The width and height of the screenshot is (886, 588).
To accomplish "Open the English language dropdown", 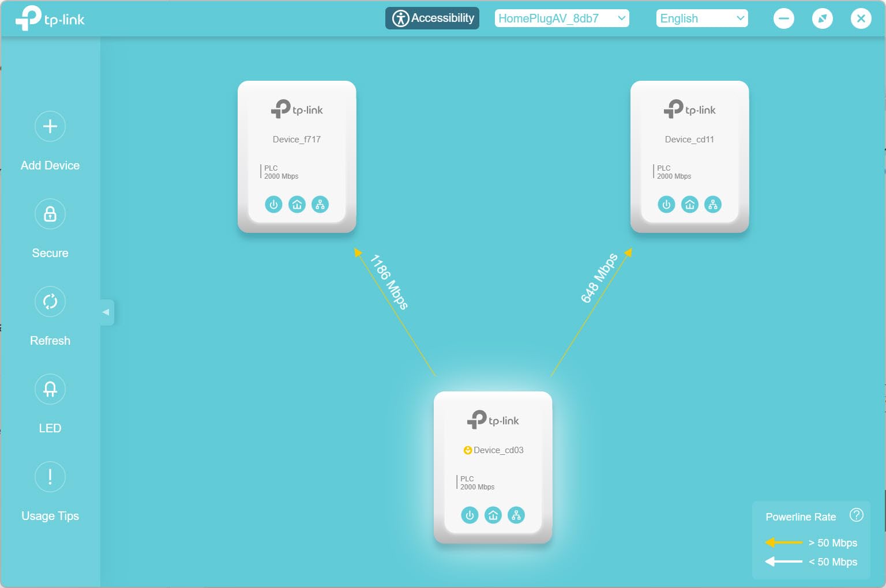I will (x=702, y=18).
